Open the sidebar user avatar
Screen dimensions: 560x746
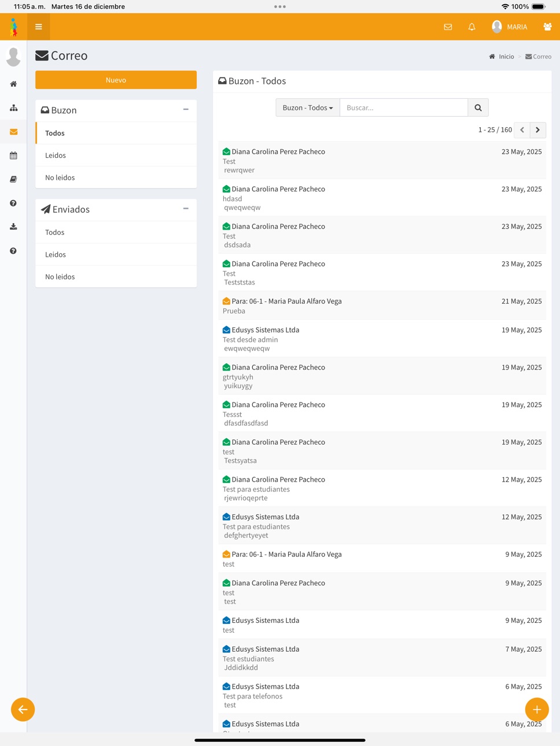13,57
